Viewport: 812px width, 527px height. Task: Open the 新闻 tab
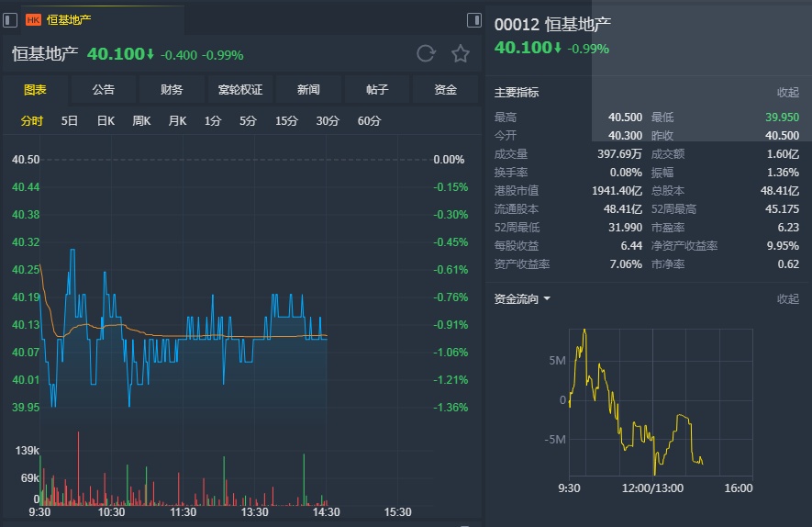[308, 90]
